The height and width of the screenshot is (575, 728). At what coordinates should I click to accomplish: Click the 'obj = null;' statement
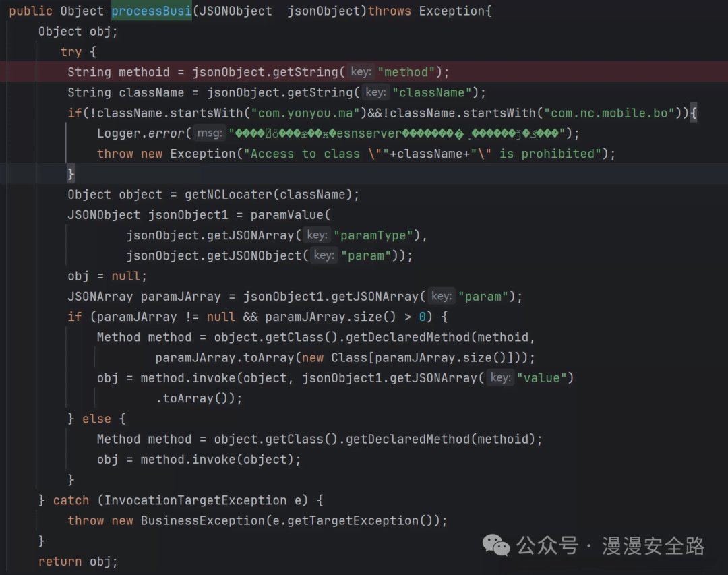[x=107, y=277]
